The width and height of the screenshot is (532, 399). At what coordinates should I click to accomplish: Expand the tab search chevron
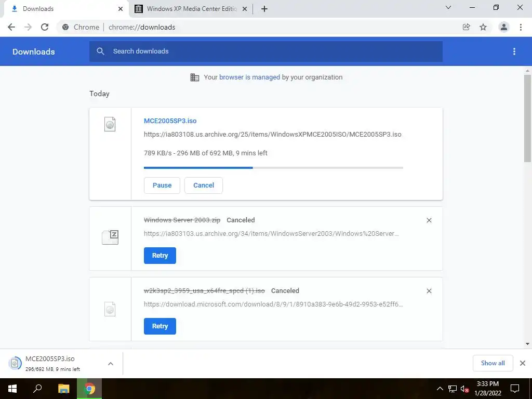[x=448, y=7]
